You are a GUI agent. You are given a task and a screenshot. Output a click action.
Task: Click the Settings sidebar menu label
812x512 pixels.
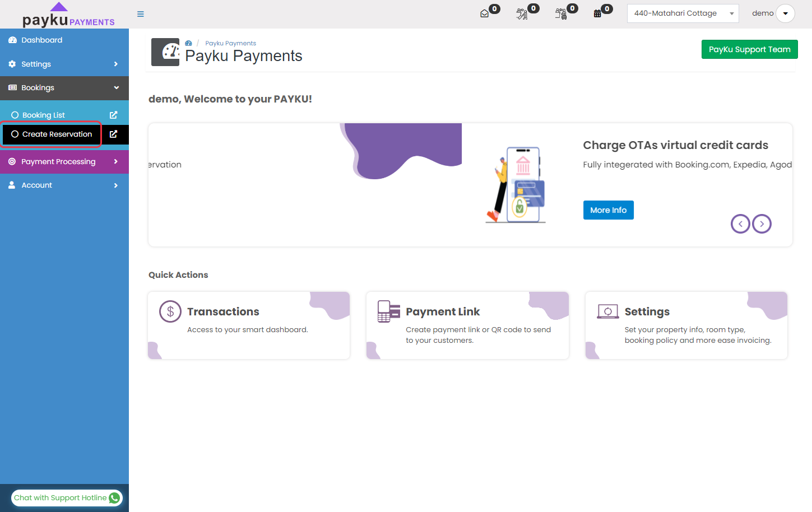[x=36, y=64]
